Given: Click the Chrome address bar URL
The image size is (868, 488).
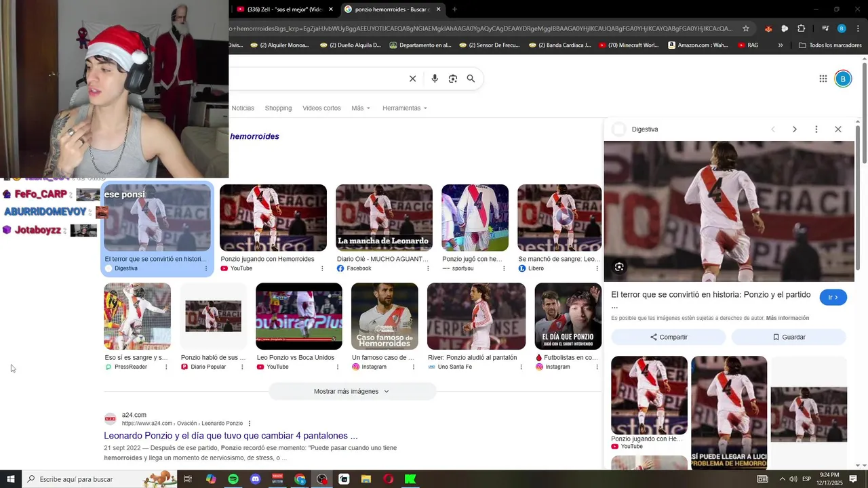Looking at the screenshot, I should click(481, 28).
